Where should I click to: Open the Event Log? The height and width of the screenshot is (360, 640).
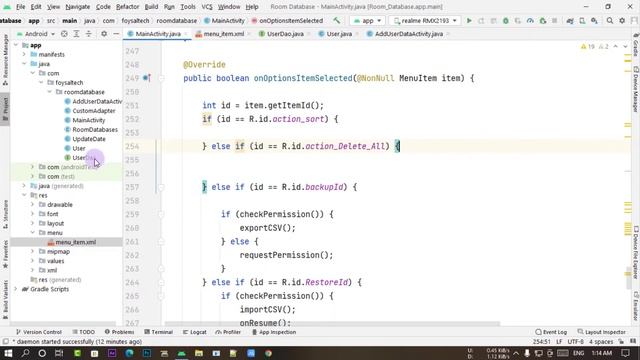pos(551,332)
